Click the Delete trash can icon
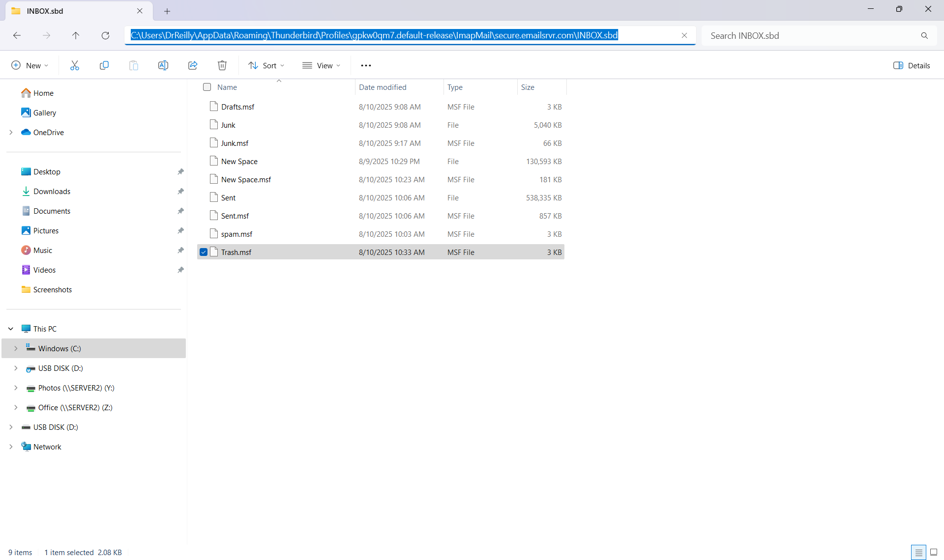The width and height of the screenshot is (944, 560). coord(222,65)
